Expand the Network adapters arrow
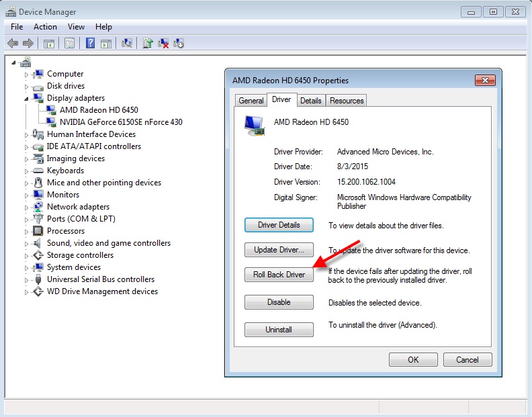Viewport: 532px width, 417px height. click(x=26, y=207)
